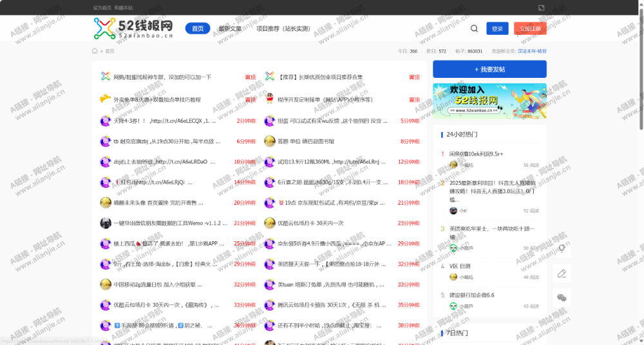The height and width of the screenshot is (345, 644).
Task: Click avatar beside 中国移动2g流量日包 post
Action: coord(106,284)
